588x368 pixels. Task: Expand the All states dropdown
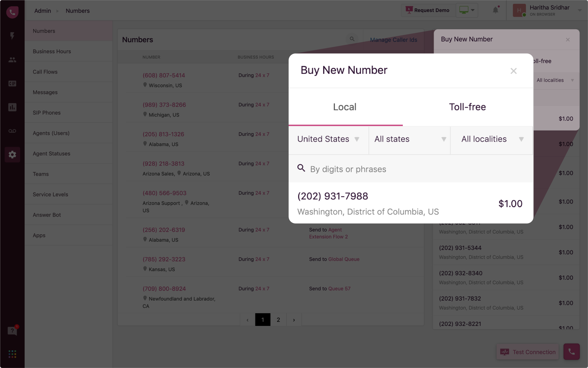click(x=410, y=139)
